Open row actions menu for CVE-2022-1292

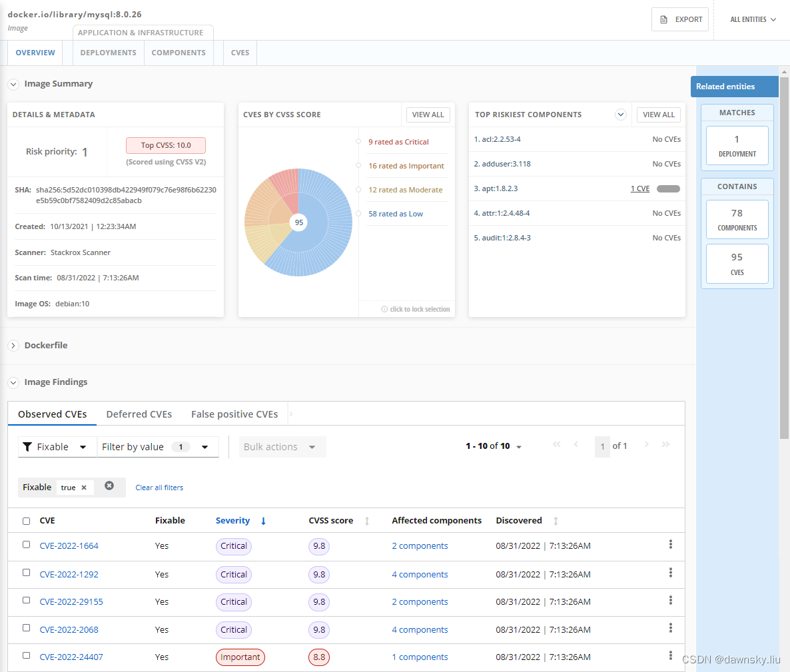tap(671, 573)
